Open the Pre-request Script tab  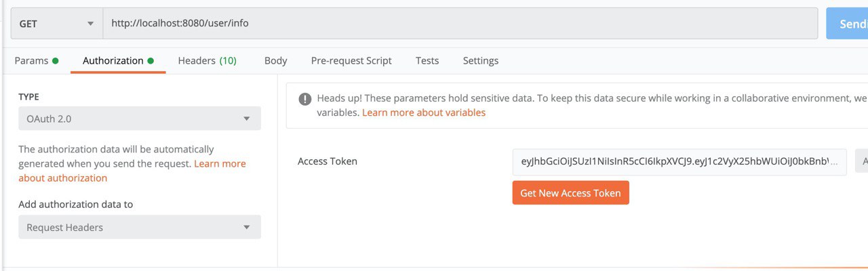coord(351,60)
